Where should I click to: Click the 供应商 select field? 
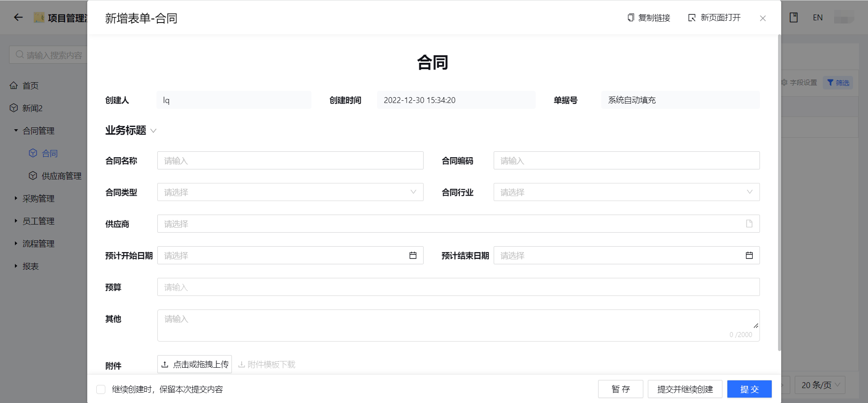click(x=458, y=224)
